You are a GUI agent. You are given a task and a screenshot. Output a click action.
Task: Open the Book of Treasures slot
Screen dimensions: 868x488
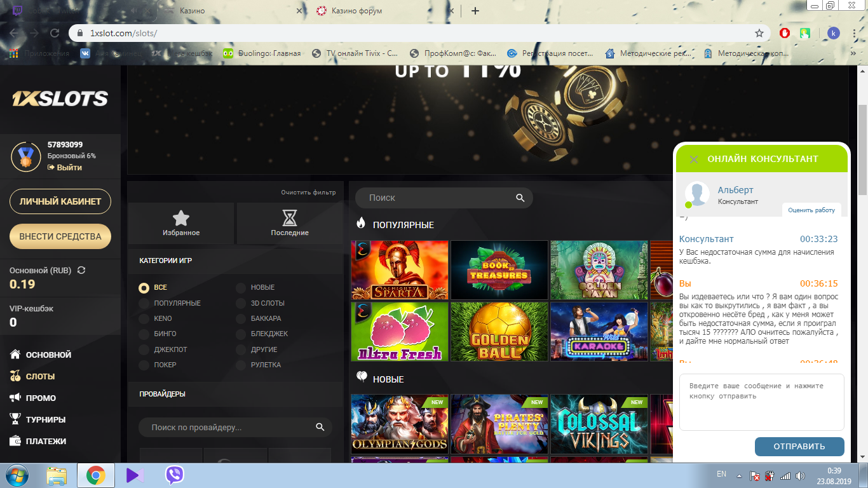499,270
